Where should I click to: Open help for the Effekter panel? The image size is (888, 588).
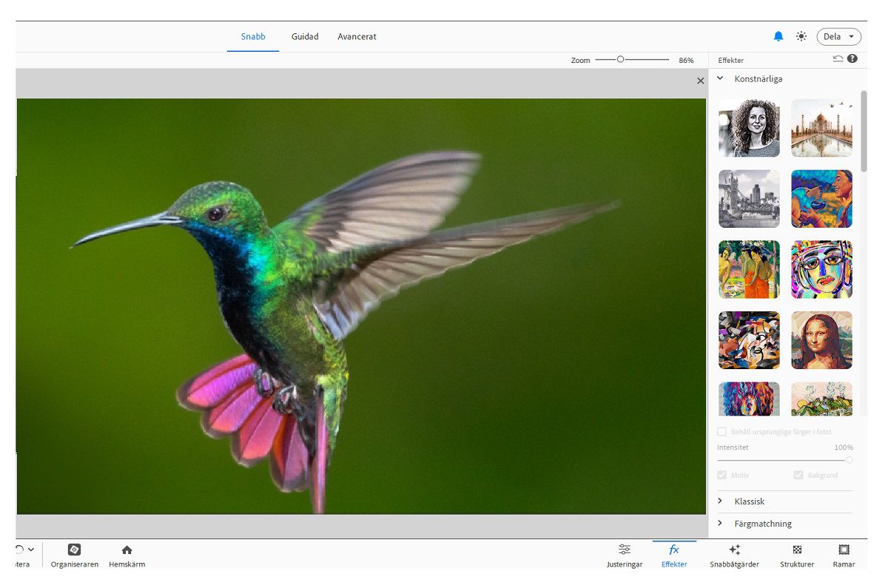point(852,58)
